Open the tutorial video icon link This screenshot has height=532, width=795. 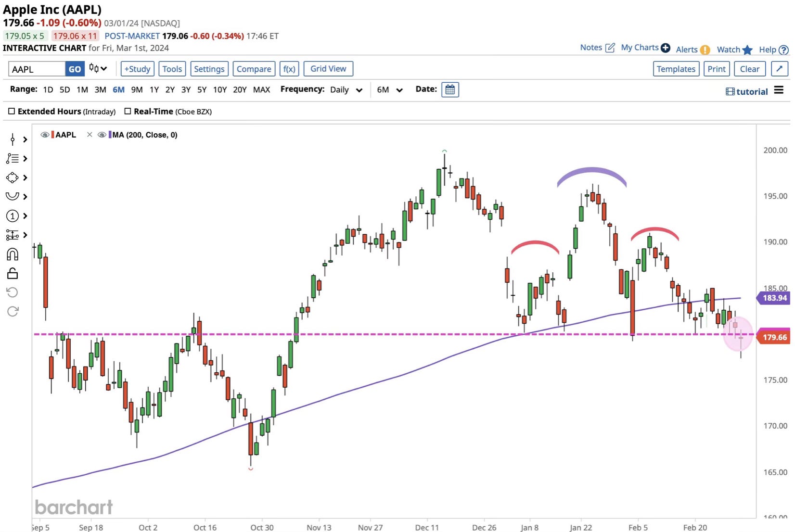pyautogui.click(x=730, y=92)
